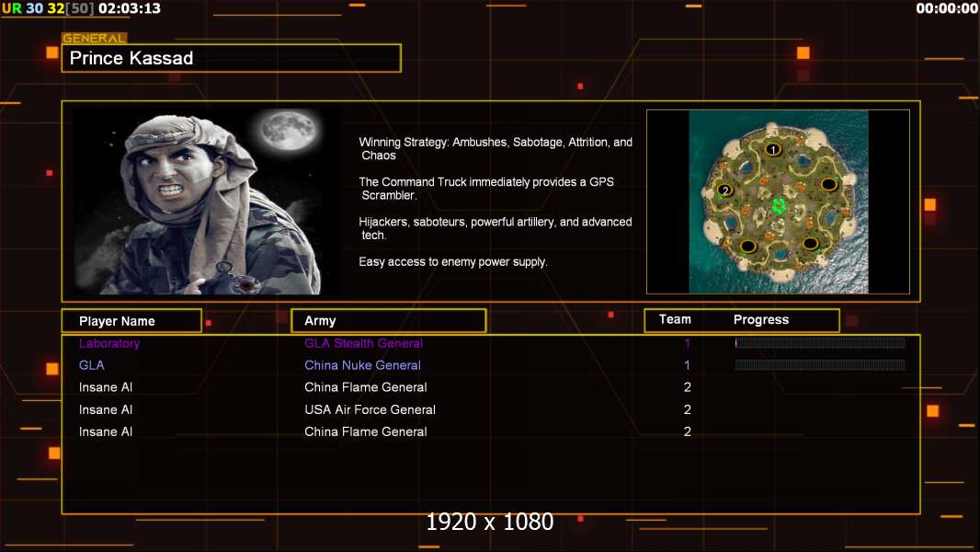
Task: Select the GLA player name
Action: 91,365
